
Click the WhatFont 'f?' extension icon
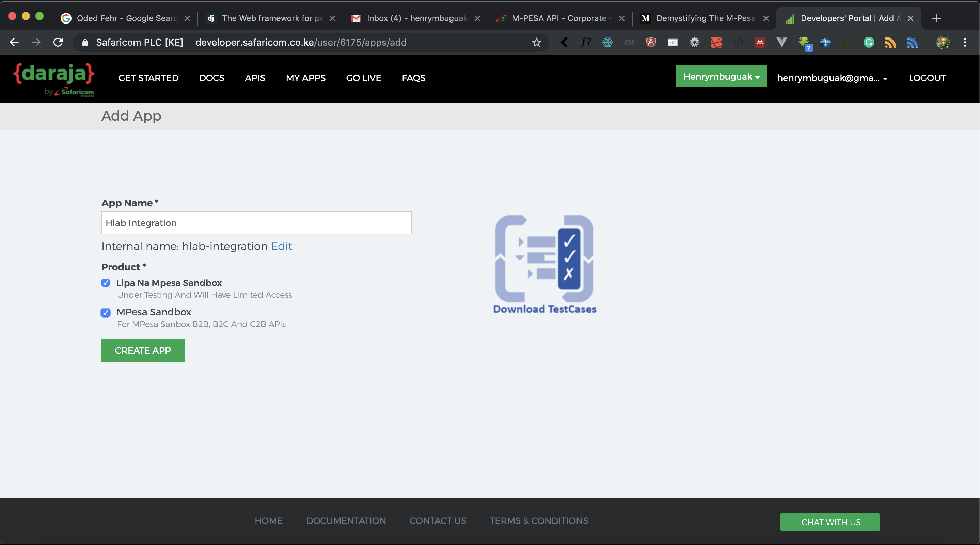point(586,42)
